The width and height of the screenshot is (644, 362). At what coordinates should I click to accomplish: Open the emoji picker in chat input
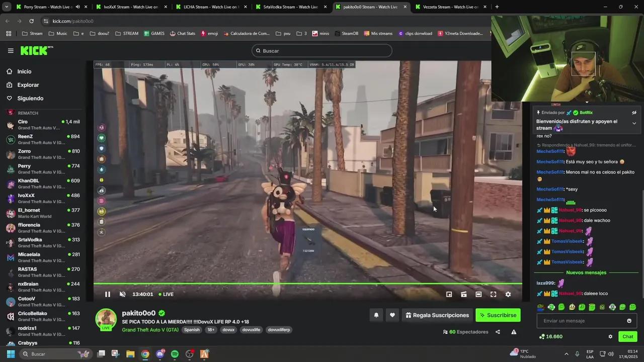coord(629,321)
